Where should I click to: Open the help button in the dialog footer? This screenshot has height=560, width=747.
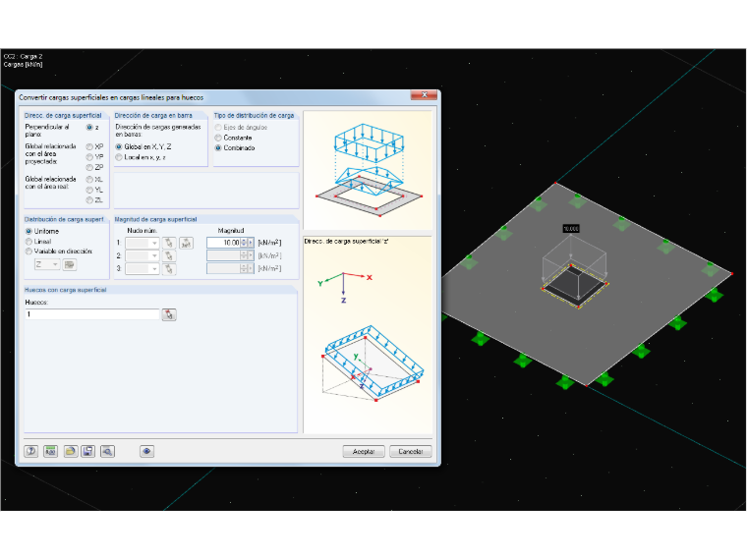pos(31,451)
